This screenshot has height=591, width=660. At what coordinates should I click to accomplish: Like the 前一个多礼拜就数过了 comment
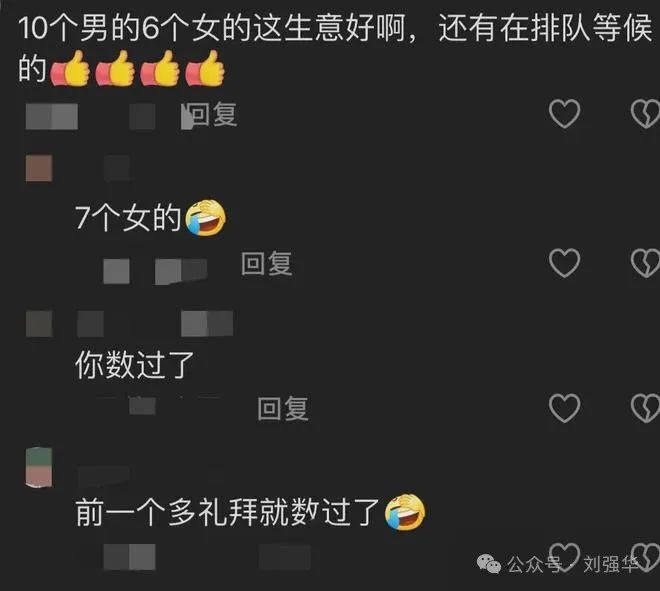564,556
